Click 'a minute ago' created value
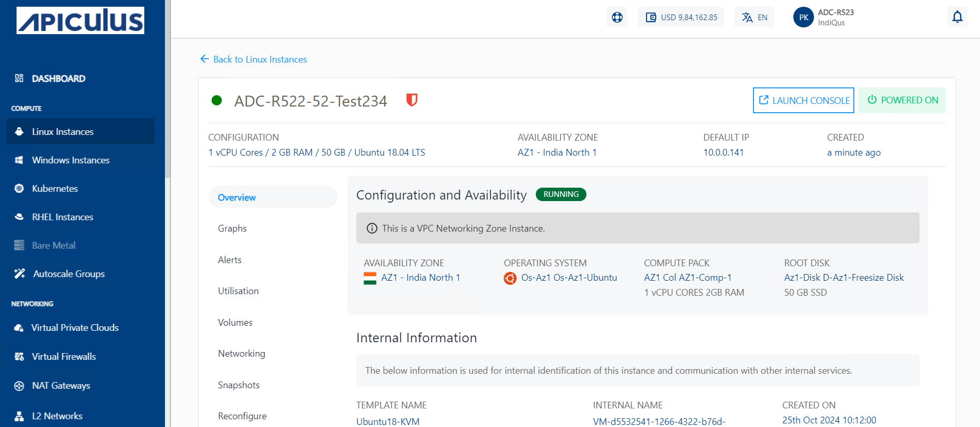 tap(854, 152)
